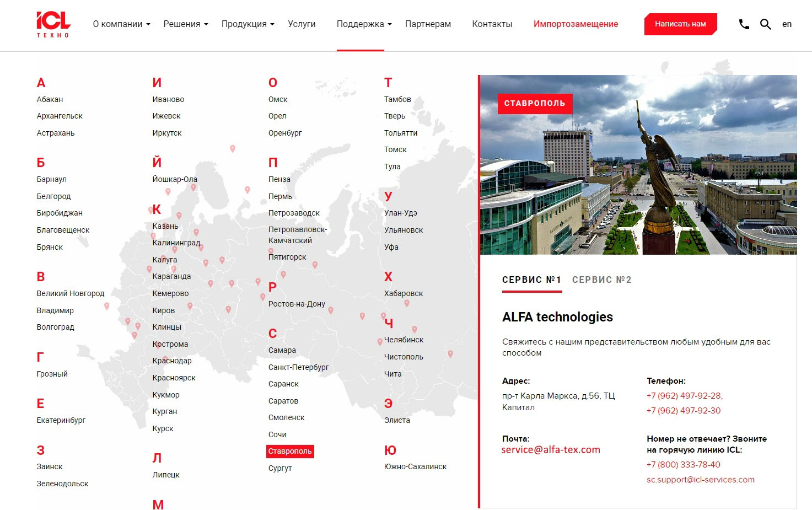Select the city Самара
The image size is (812, 510).
click(282, 351)
